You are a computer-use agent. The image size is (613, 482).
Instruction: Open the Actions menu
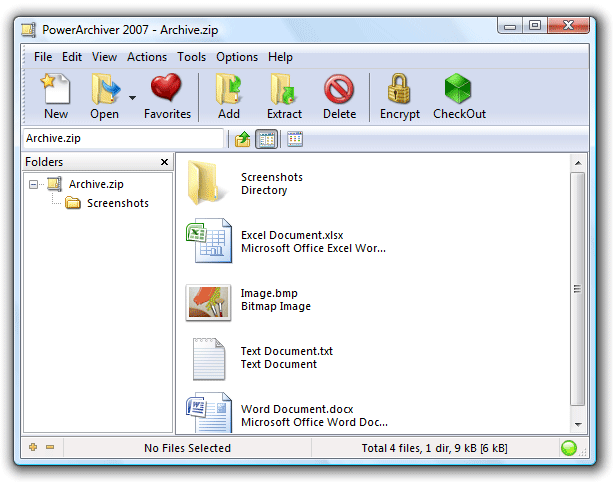click(x=147, y=57)
